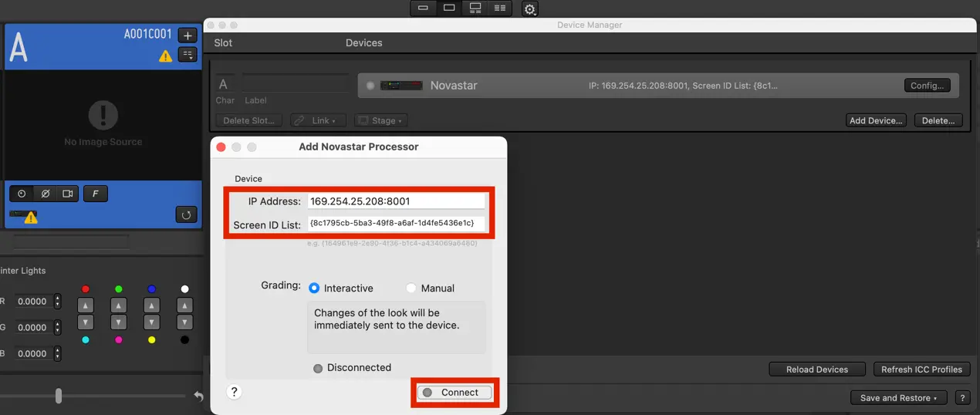Viewport: 980px width, 415px height.
Task: Click the red printer light swatch
Action: (86, 289)
